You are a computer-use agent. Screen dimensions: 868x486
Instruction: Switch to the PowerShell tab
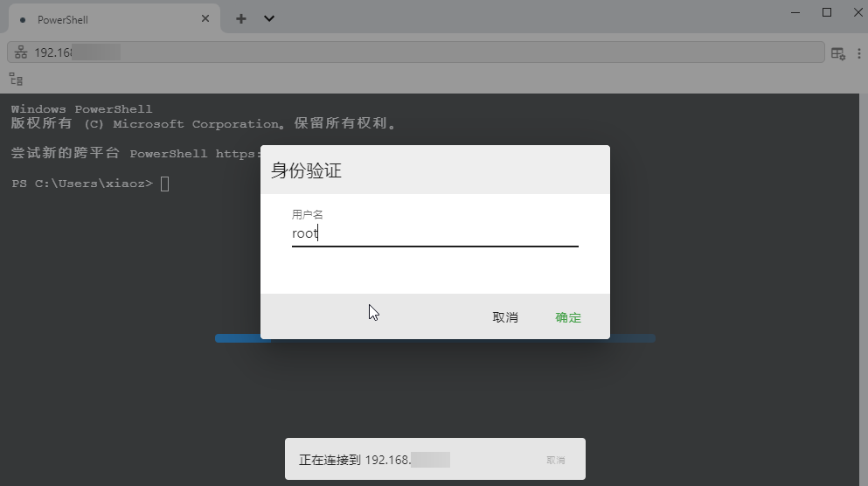click(105, 19)
